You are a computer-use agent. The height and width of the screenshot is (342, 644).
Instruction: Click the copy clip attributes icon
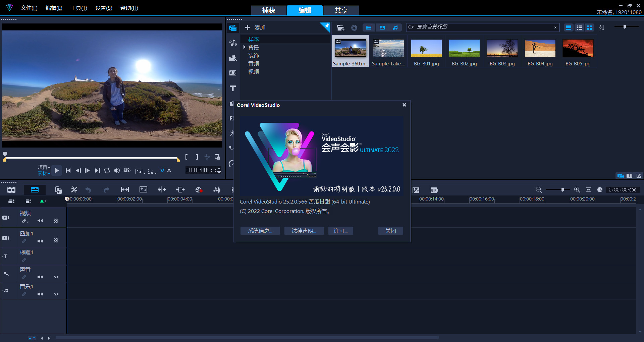58,190
